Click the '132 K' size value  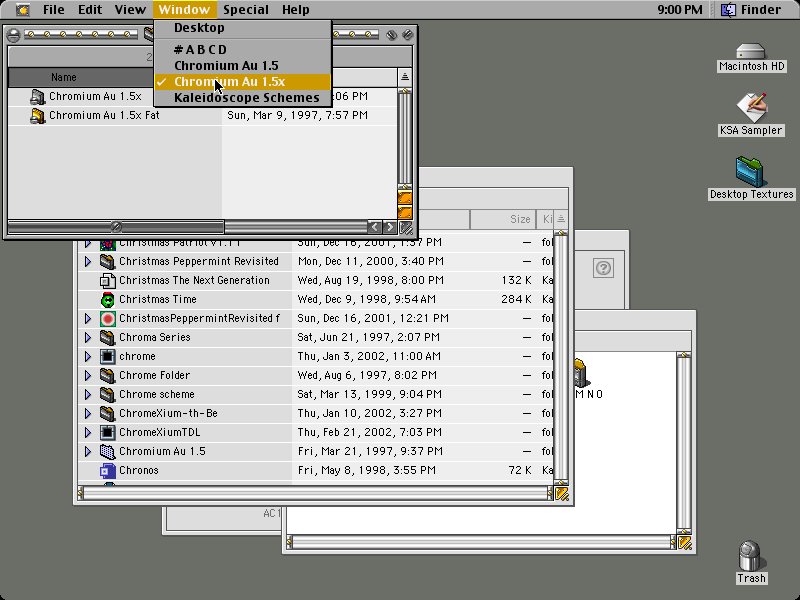516,281
